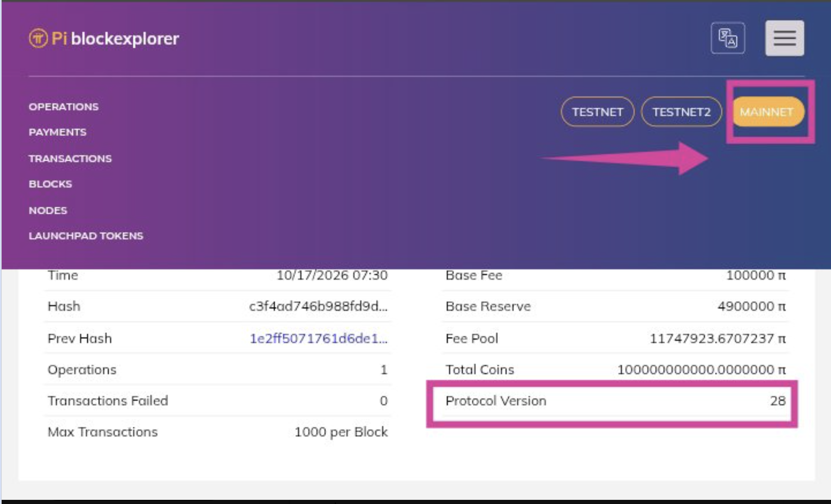
Task: Click the Transactions Failed label
Action: (x=108, y=401)
